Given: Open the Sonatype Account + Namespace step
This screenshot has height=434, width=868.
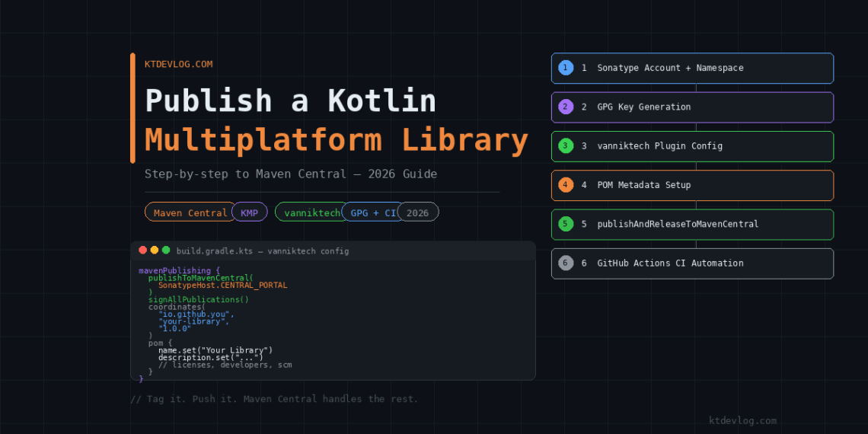Looking at the screenshot, I should pyautogui.click(x=693, y=68).
